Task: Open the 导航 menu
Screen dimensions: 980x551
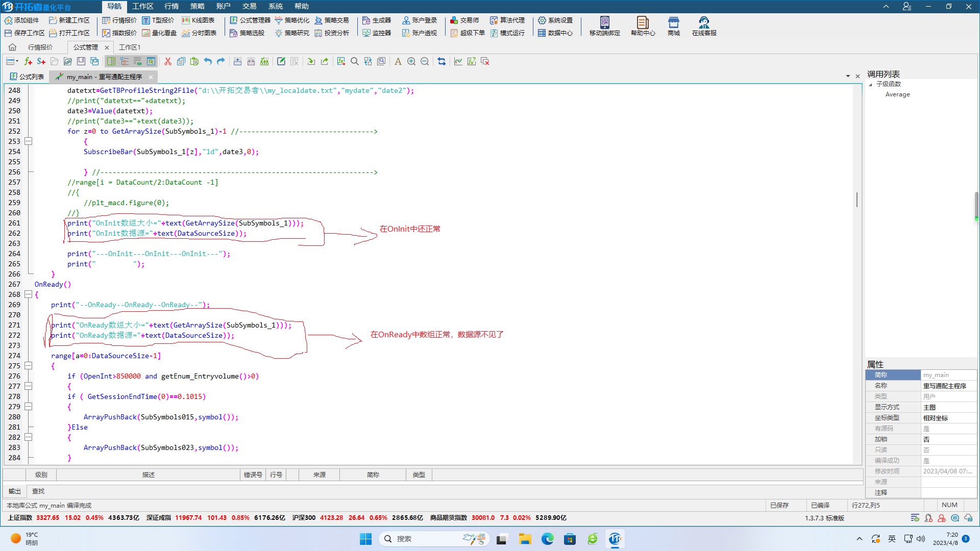Action: (114, 6)
